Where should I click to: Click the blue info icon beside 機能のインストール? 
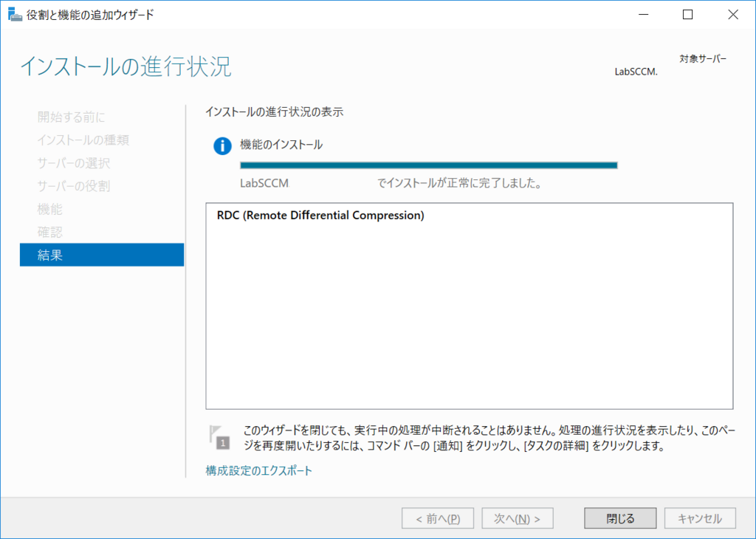click(222, 145)
